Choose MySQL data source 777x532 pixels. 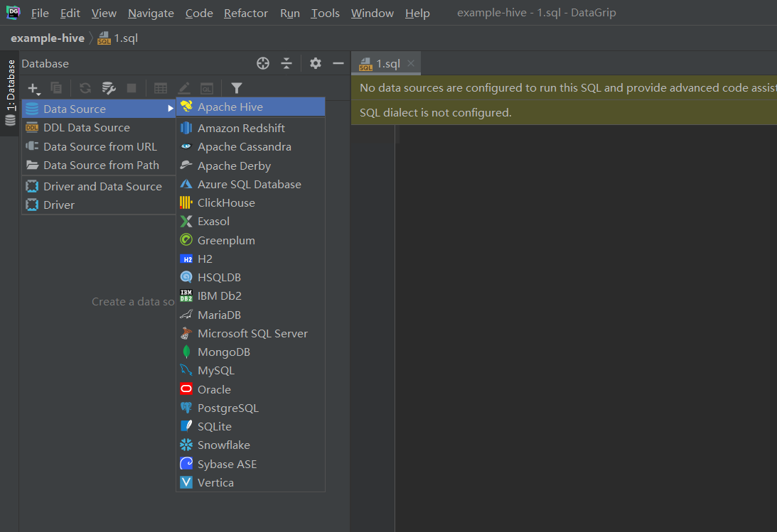pyautogui.click(x=251, y=371)
